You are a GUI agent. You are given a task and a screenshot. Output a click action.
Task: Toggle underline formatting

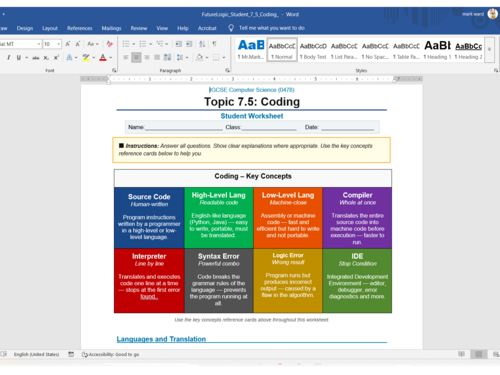pos(19,58)
